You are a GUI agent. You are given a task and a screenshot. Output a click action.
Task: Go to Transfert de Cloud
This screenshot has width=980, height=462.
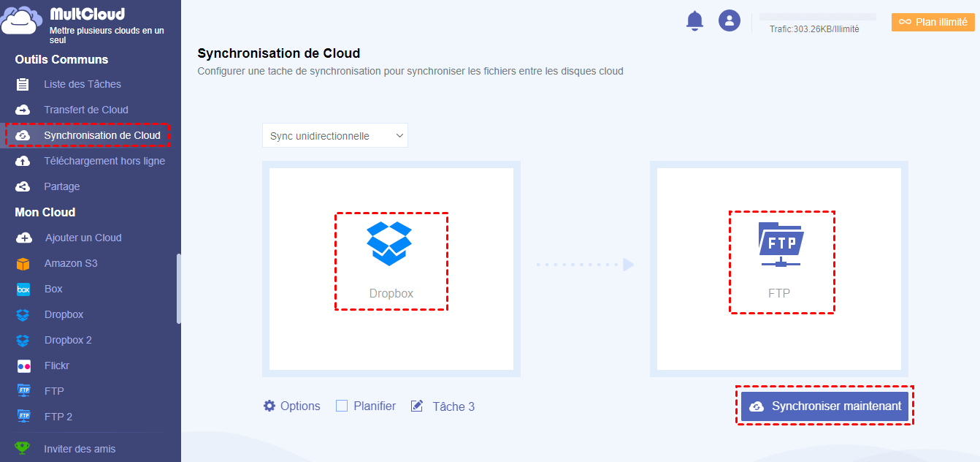tap(86, 110)
